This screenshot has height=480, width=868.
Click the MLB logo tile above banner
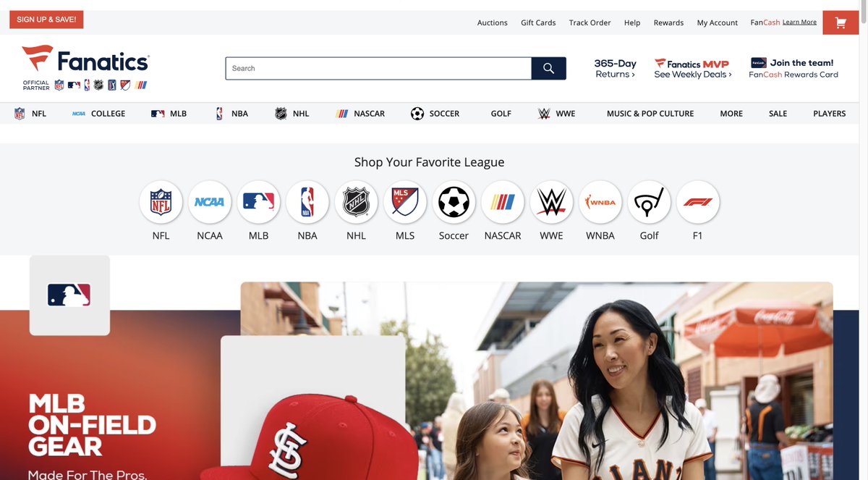click(x=69, y=295)
